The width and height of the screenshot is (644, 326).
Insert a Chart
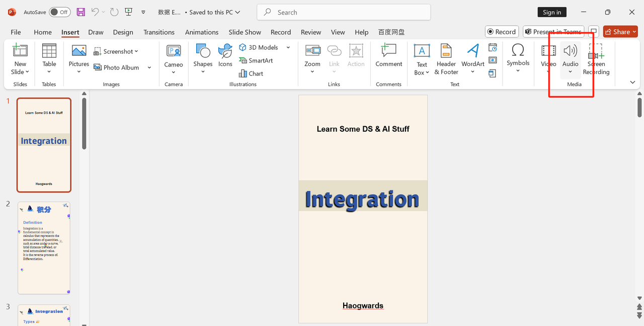point(251,73)
